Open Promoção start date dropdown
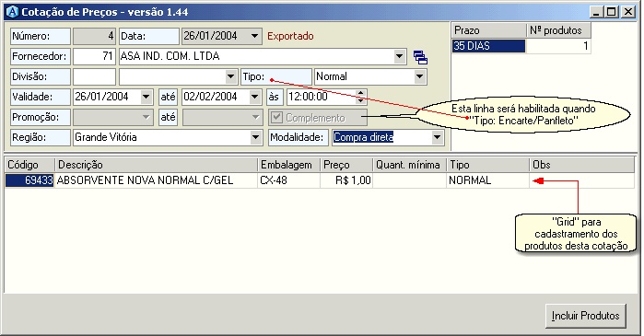644x336 pixels. tap(146, 117)
